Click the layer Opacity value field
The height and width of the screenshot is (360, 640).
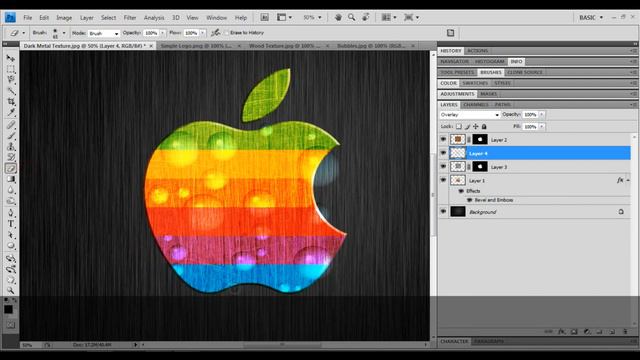point(530,115)
